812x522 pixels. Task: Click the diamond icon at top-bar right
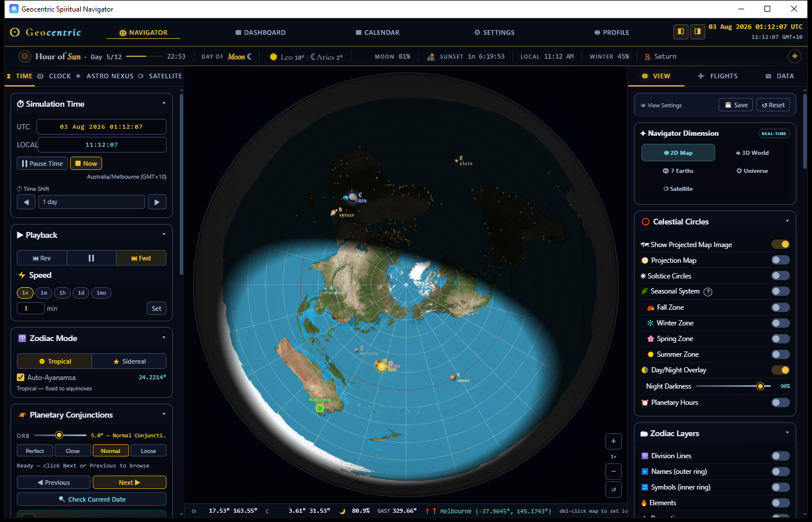795,56
